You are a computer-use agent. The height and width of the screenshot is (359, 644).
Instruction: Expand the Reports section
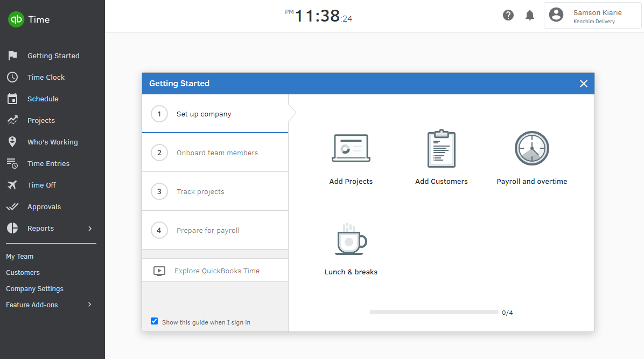[x=40, y=228]
